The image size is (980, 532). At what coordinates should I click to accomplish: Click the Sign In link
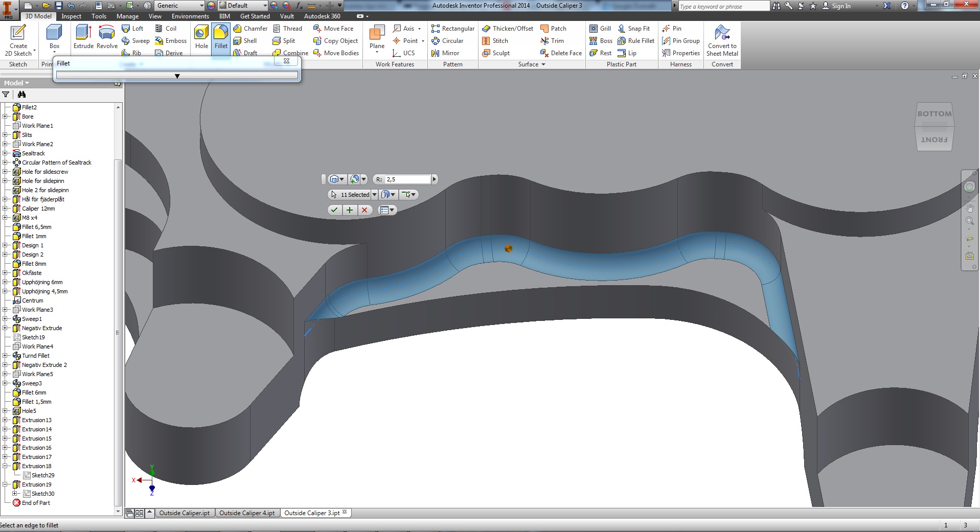[x=841, y=6]
